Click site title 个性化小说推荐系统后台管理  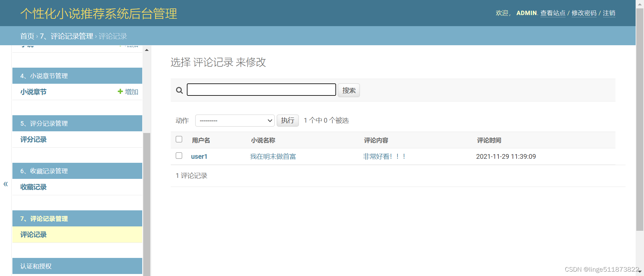pyautogui.click(x=99, y=13)
